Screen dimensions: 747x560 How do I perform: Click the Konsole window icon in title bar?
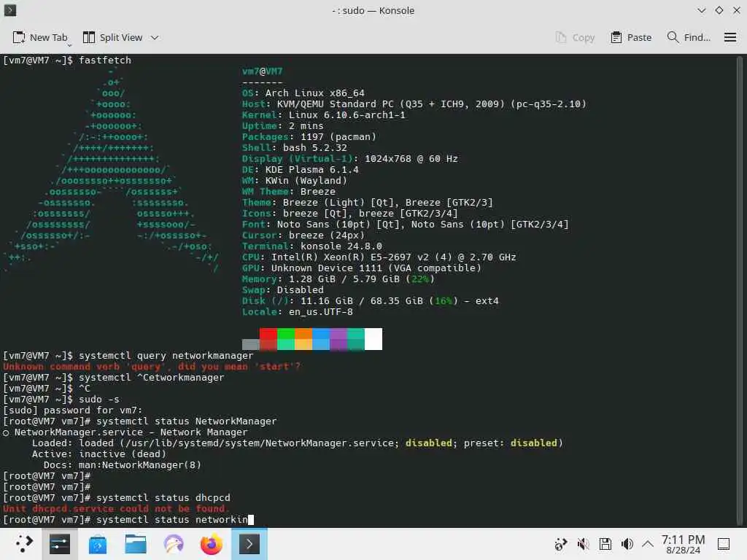(x=10, y=10)
